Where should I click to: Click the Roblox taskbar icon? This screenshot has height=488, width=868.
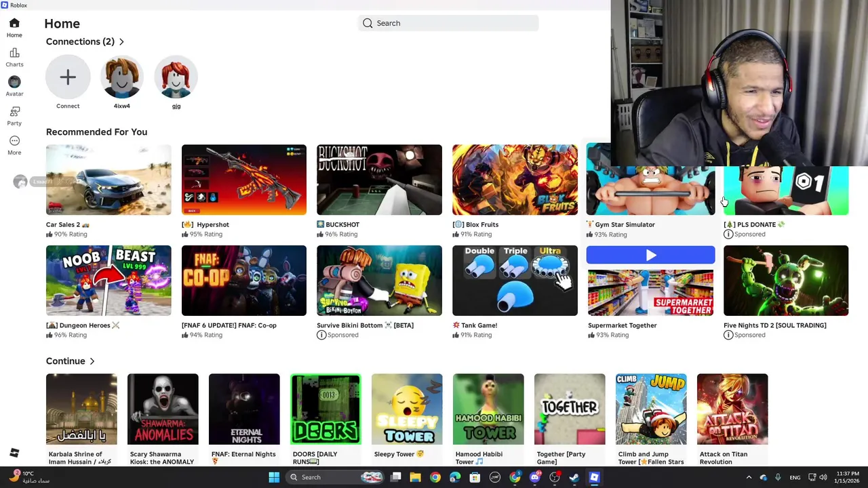coord(594,477)
